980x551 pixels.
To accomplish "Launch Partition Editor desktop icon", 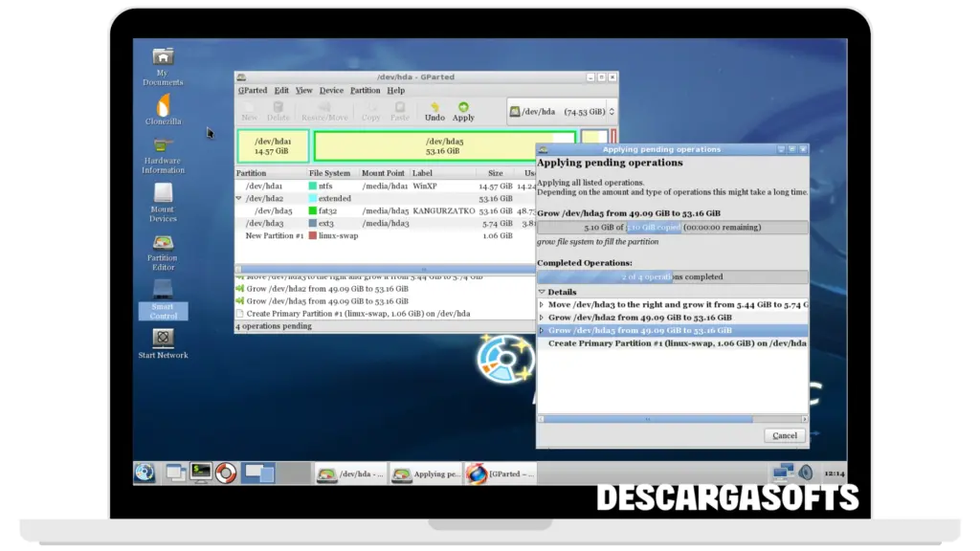I will [163, 252].
